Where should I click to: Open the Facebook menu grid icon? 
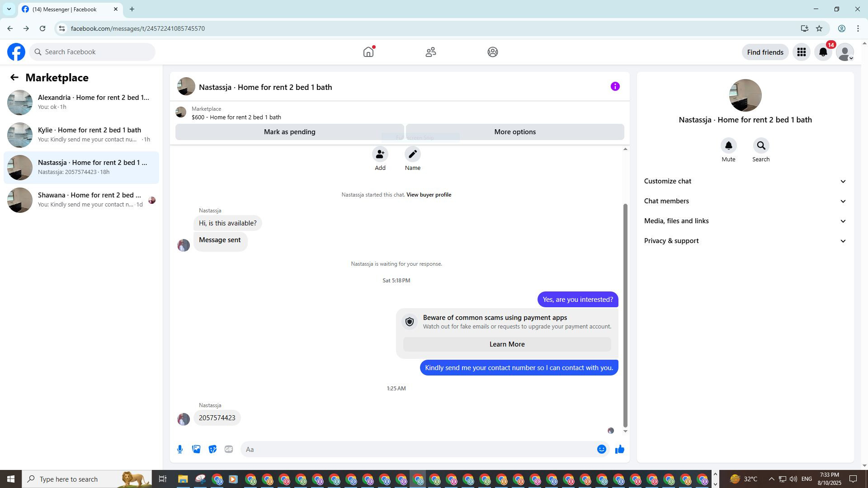click(x=801, y=52)
